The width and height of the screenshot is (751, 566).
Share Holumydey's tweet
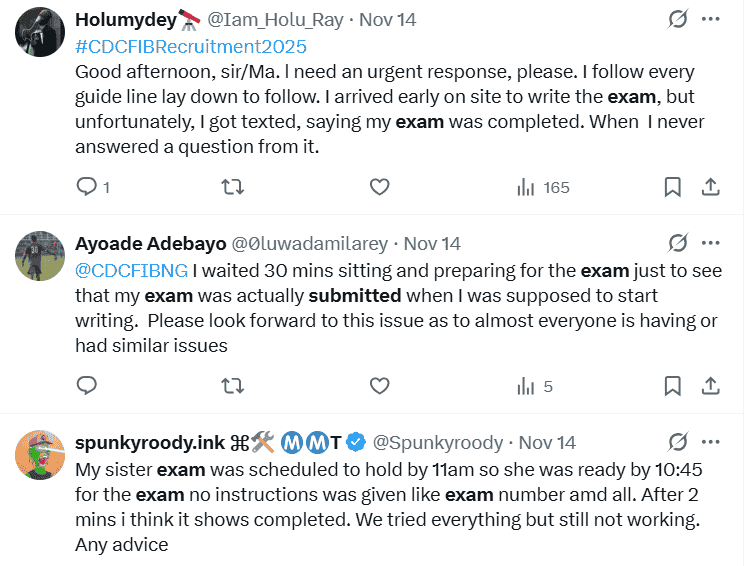click(x=710, y=187)
